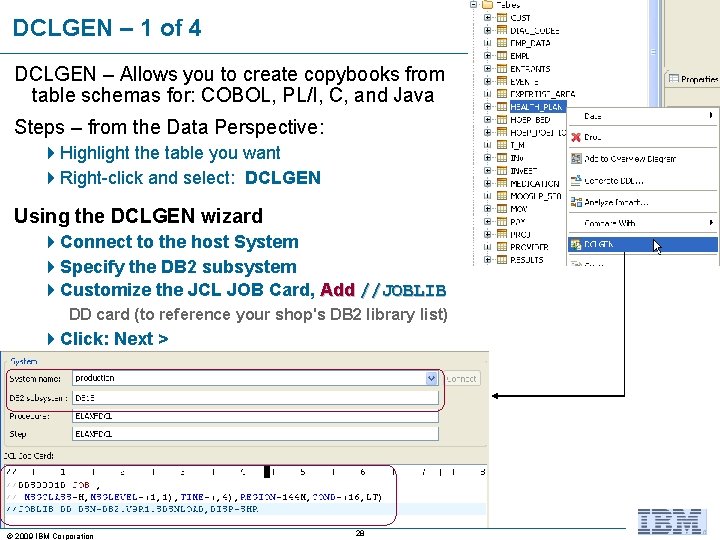The height and width of the screenshot is (540, 720).
Task: Click the MSGCLASS line in JCL editor
Action: 194,497
